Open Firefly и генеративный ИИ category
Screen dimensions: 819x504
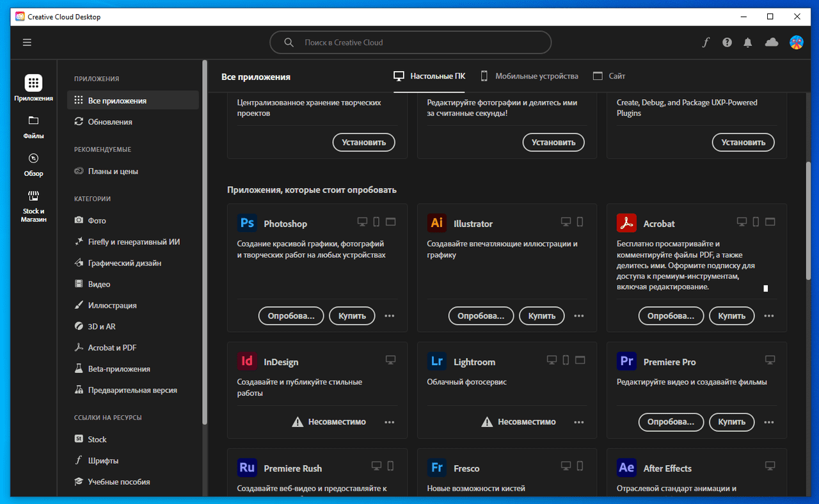[132, 242]
